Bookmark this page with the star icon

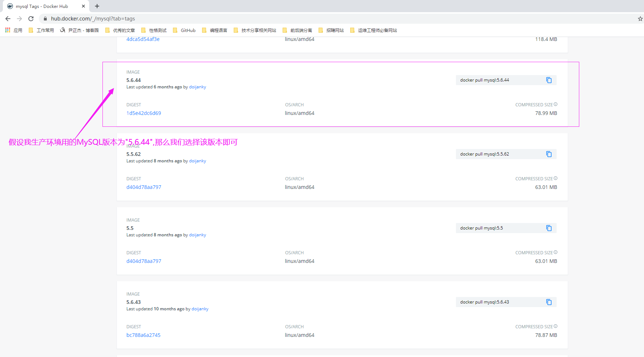point(640,18)
